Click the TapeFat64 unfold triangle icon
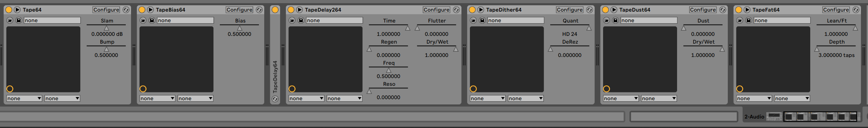 coord(747,10)
